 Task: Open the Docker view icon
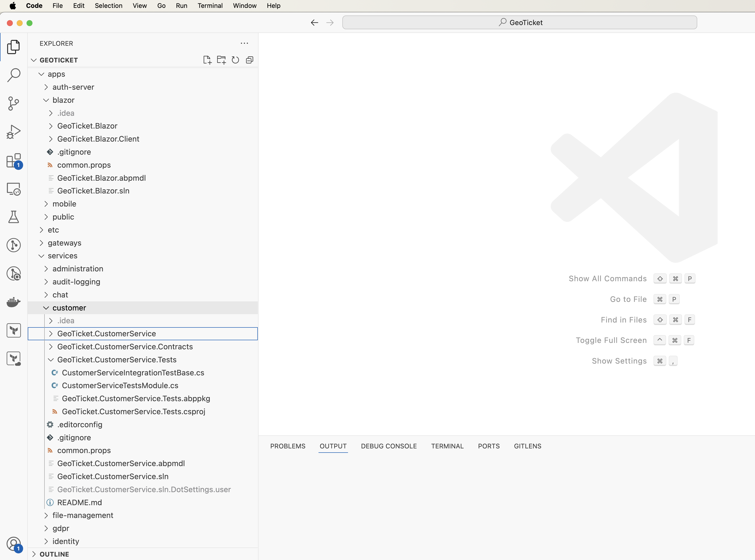(x=14, y=302)
